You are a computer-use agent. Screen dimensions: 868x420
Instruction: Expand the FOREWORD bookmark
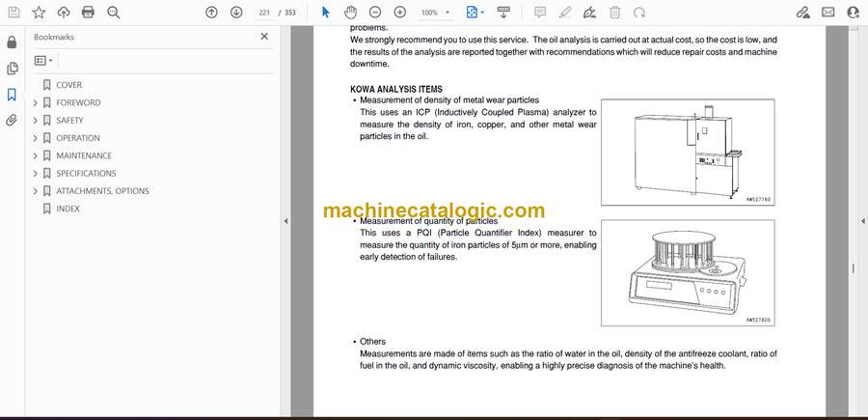click(x=35, y=102)
